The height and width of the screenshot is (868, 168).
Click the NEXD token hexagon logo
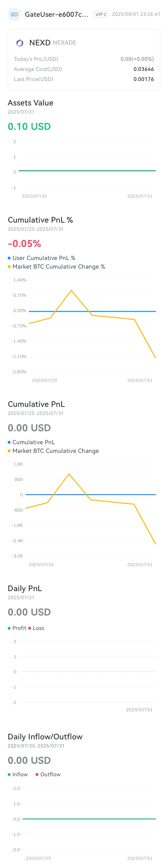coord(20,43)
